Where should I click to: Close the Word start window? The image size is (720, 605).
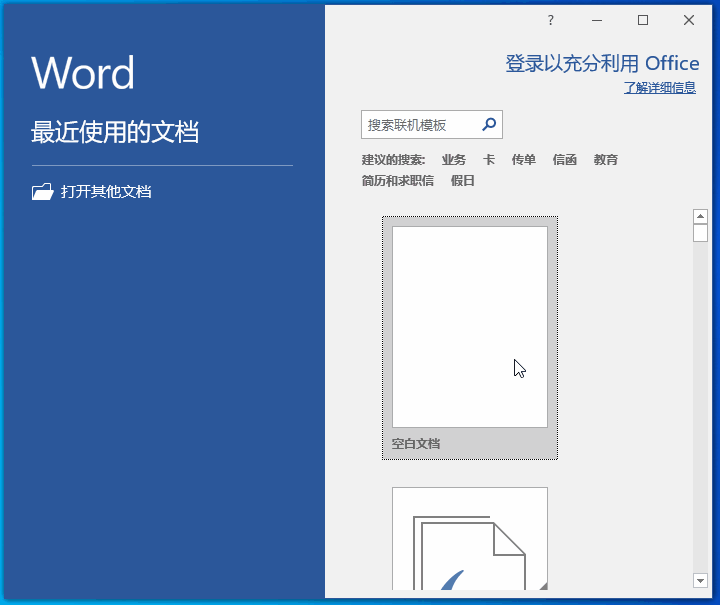pos(689,20)
